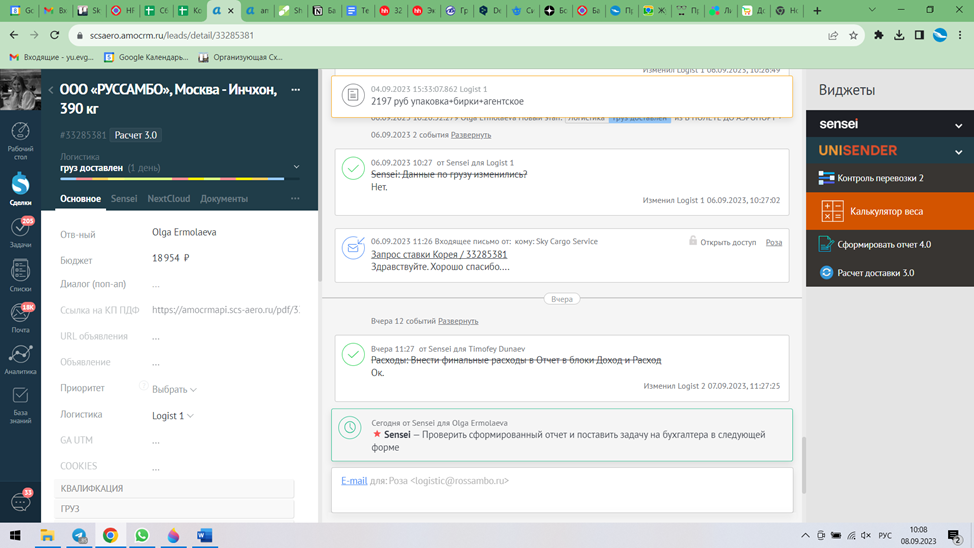The width and height of the screenshot is (974, 548).
Task: Open Аналитика section in sidebar
Action: (20, 359)
